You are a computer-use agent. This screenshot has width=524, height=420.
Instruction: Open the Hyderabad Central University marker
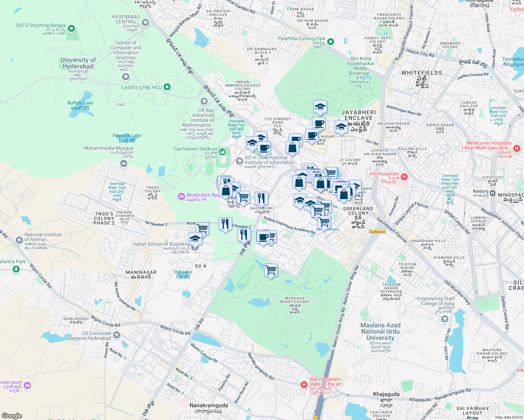click(x=145, y=23)
